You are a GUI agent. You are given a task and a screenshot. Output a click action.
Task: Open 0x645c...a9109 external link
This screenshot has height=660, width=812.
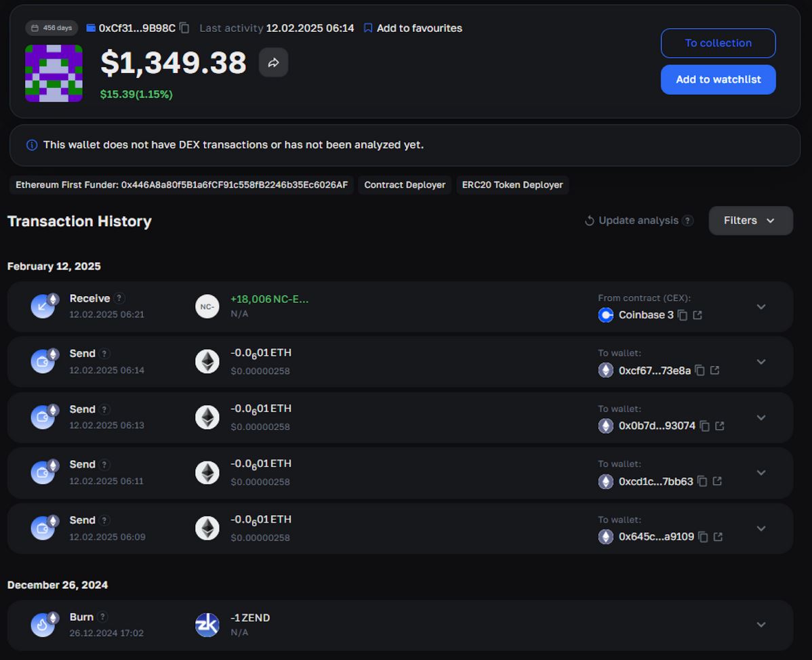pos(718,536)
